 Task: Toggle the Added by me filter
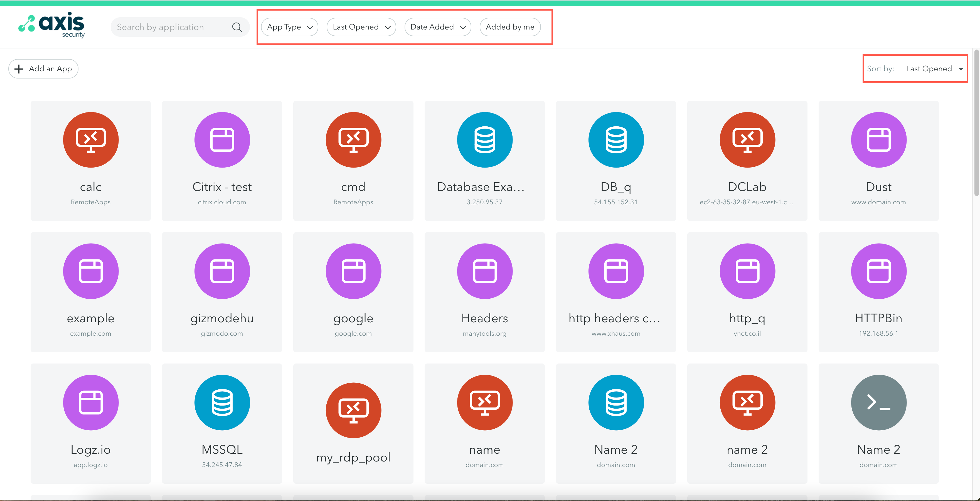(510, 27)
